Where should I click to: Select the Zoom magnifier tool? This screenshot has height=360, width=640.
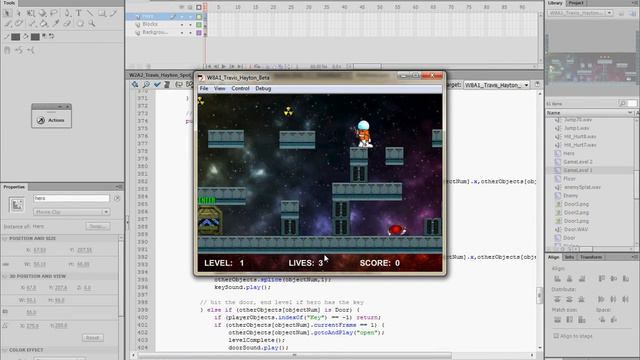[92, 24]
